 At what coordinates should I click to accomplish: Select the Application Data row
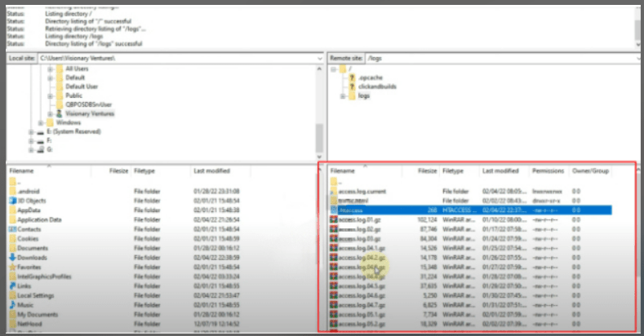pyautogui.click(x=160, y=220)
